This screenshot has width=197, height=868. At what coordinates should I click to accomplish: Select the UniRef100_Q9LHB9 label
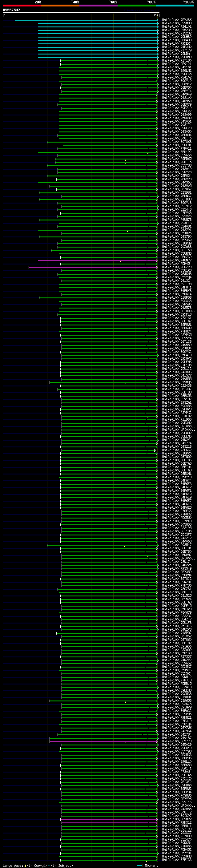176,37
